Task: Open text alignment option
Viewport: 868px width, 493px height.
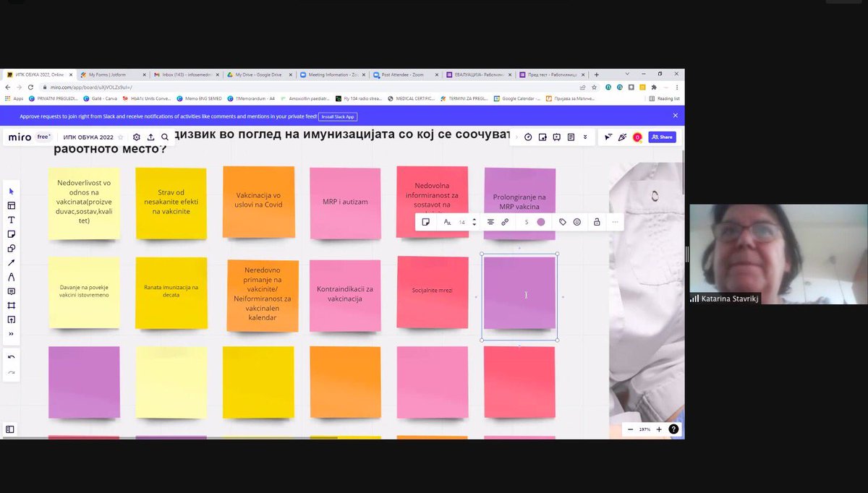Action: (x=490, y=222)
